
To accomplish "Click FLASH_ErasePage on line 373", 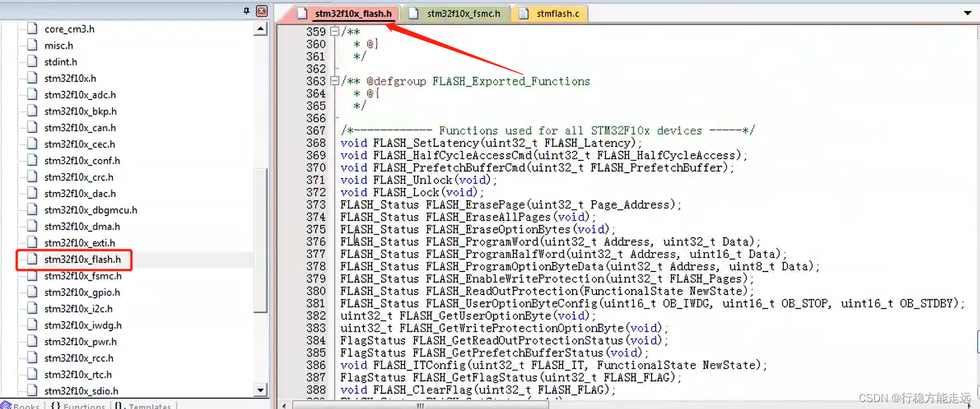I will coord(475,205).
